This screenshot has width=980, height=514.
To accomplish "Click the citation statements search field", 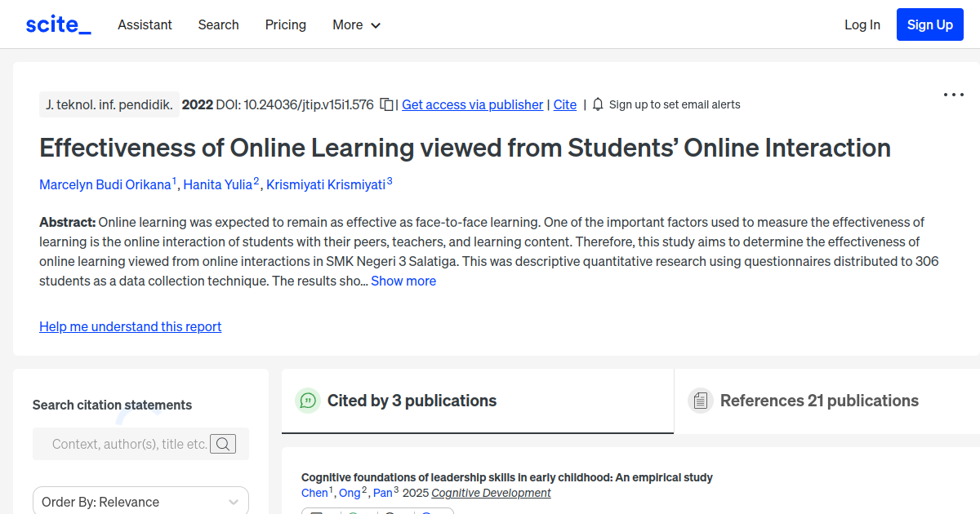I will point(131,444).
